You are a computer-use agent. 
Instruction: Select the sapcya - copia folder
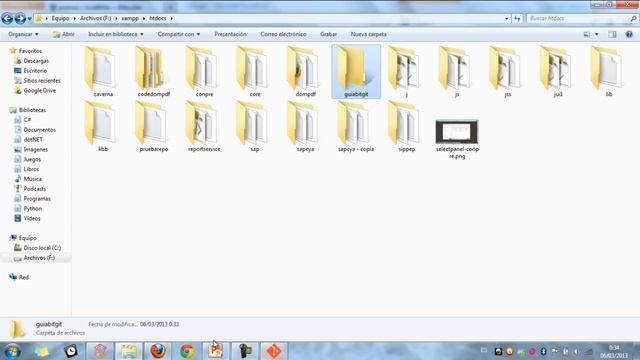pos(356,127)
